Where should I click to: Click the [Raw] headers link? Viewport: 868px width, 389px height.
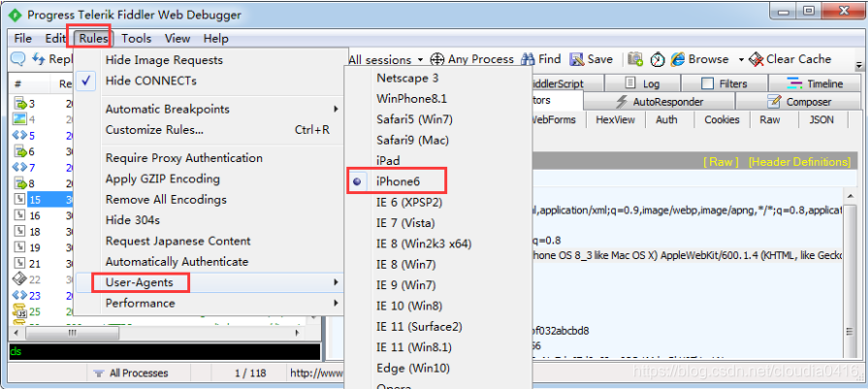click(721, 162)
